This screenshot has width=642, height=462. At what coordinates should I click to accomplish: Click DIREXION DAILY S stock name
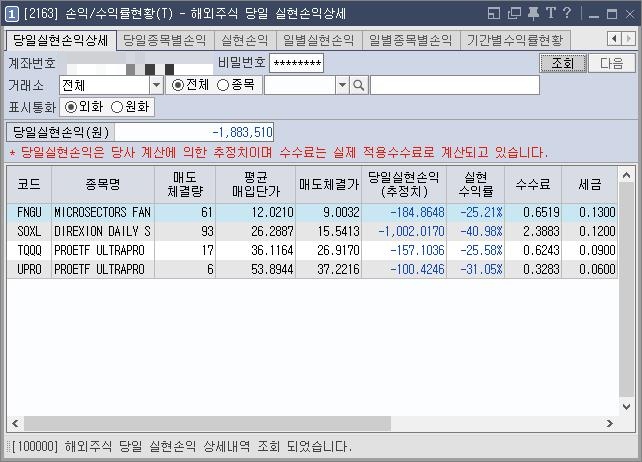(x=103, y=231)
